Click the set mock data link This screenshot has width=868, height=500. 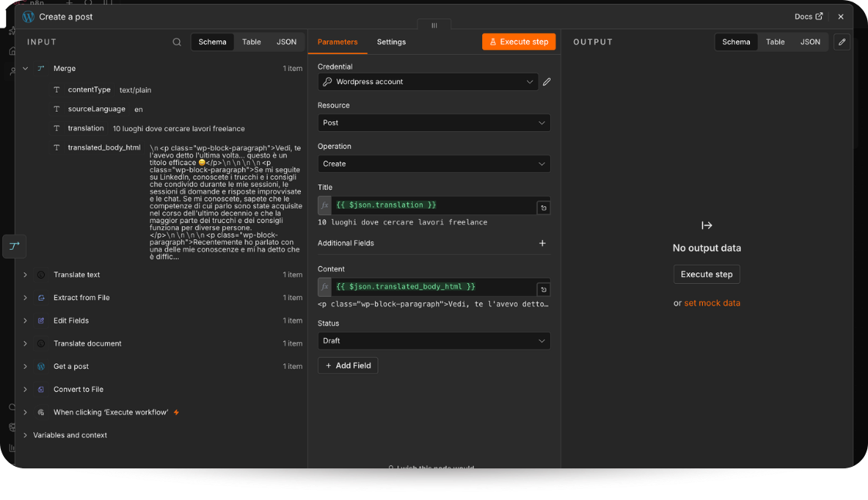[x=712, y=303]
